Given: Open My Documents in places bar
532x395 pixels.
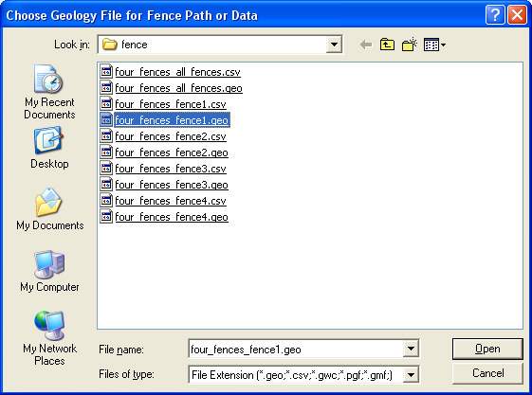Looking at the screenshot, I should (x=49, y=209).
